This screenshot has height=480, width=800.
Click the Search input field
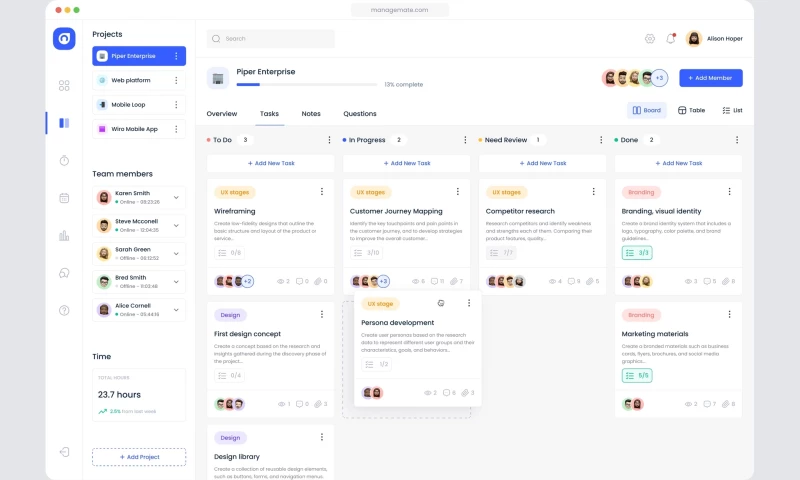271,38
